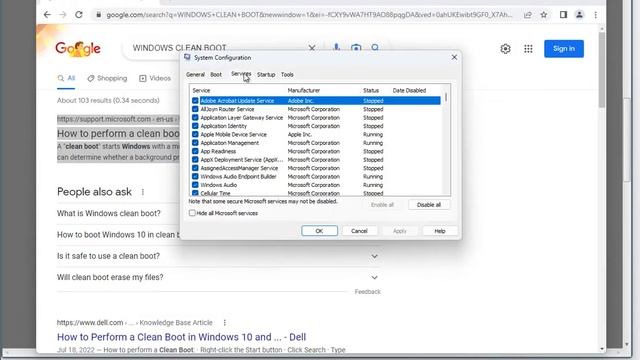Viewport: 640px width, 360px height.
Task: Select the Services tab
Action: pyautogui.click(x=241, y=74)
